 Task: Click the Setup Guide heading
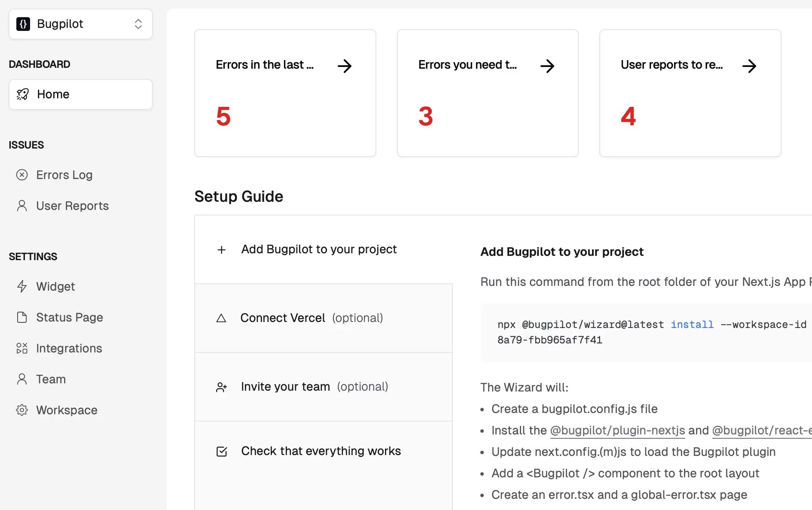[x=239, y=197]
